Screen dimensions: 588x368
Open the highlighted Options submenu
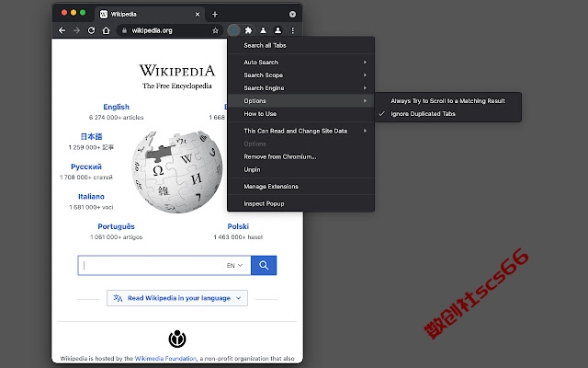coord(300,100)
